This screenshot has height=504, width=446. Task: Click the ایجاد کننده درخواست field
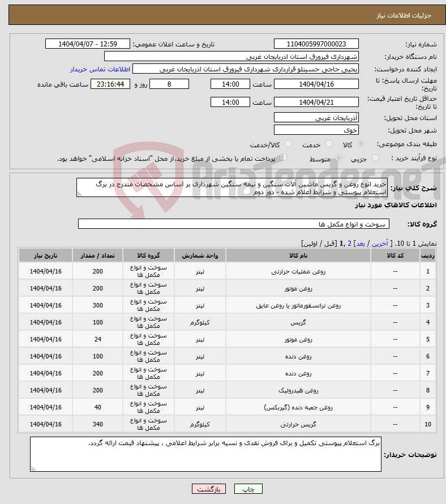coord(246,69)
